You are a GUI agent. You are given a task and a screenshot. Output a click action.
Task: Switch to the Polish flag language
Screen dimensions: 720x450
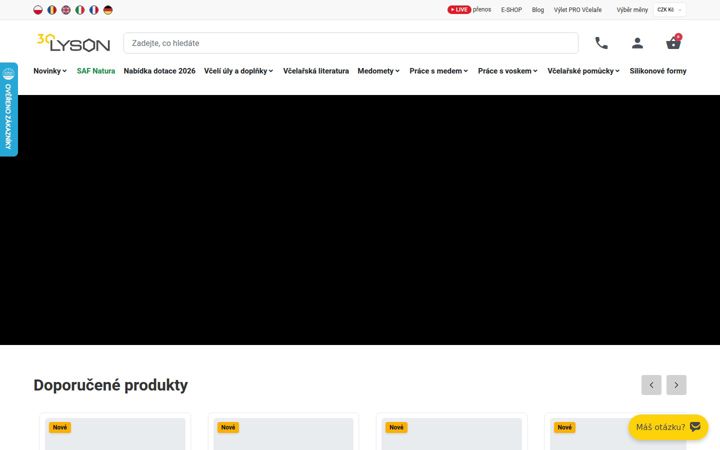tap(38, 10)
